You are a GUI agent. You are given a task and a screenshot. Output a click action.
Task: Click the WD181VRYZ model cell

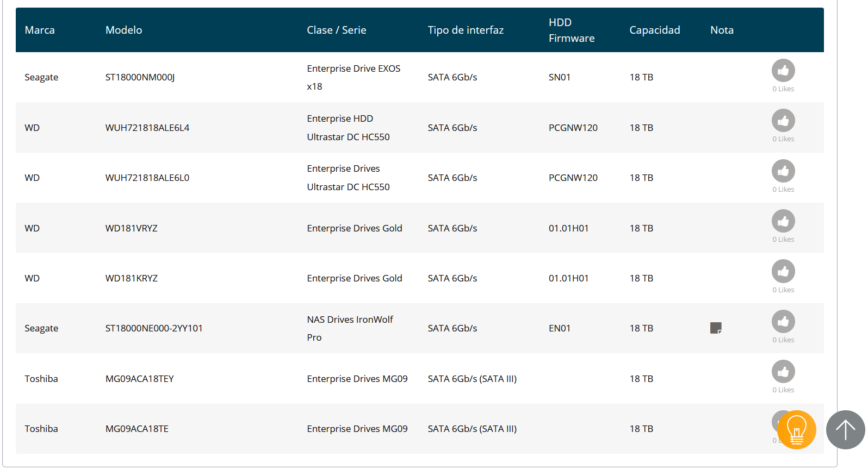tap(132, 228)
